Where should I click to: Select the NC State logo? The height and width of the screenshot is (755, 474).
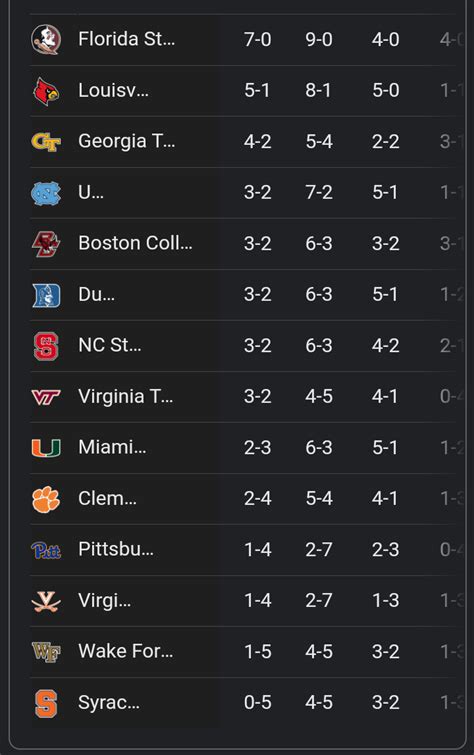tap(46, 346)
